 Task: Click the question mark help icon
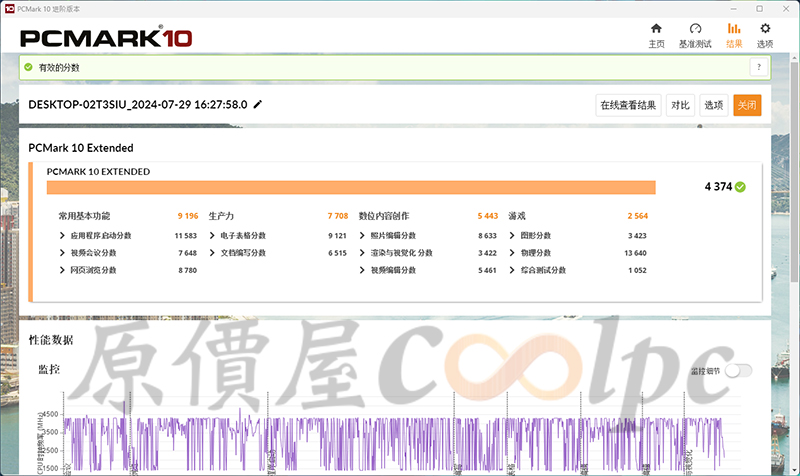[x=759, y=67]
